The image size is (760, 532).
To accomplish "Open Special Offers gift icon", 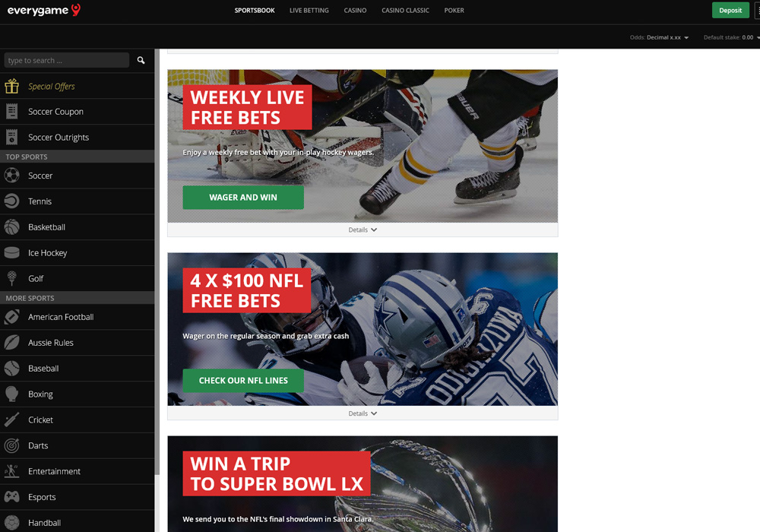I will click(x=11, y=86).
